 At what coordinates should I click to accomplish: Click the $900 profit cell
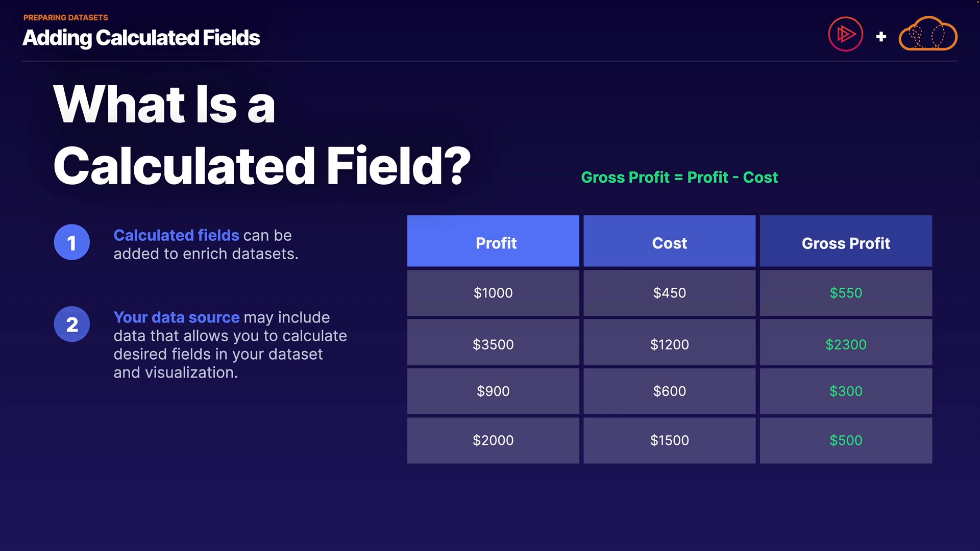tap(493, 391)
